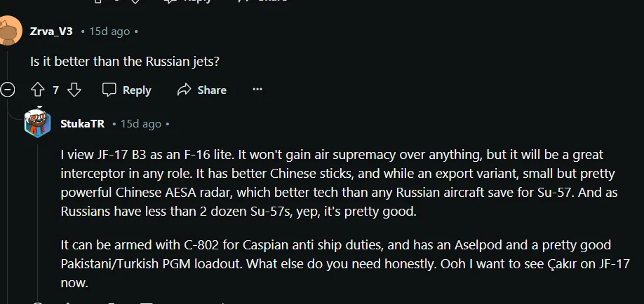Open StukaTR's avatar image

[x=38, y=123]
